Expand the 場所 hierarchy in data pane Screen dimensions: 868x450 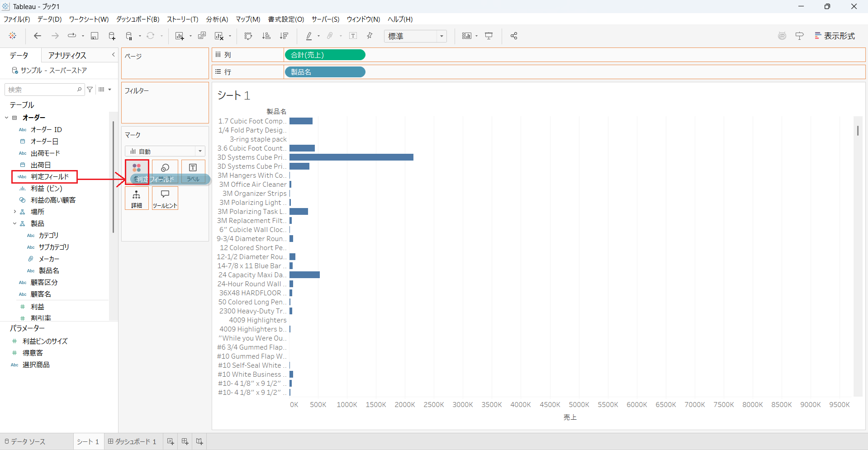tap(14, 212)
